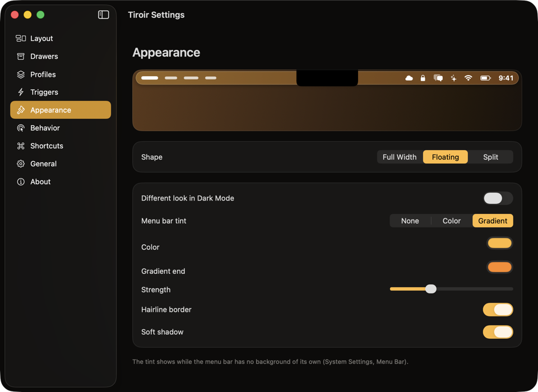
Task: Set menu bar tint to Gradient
Action: click(493, 221)
